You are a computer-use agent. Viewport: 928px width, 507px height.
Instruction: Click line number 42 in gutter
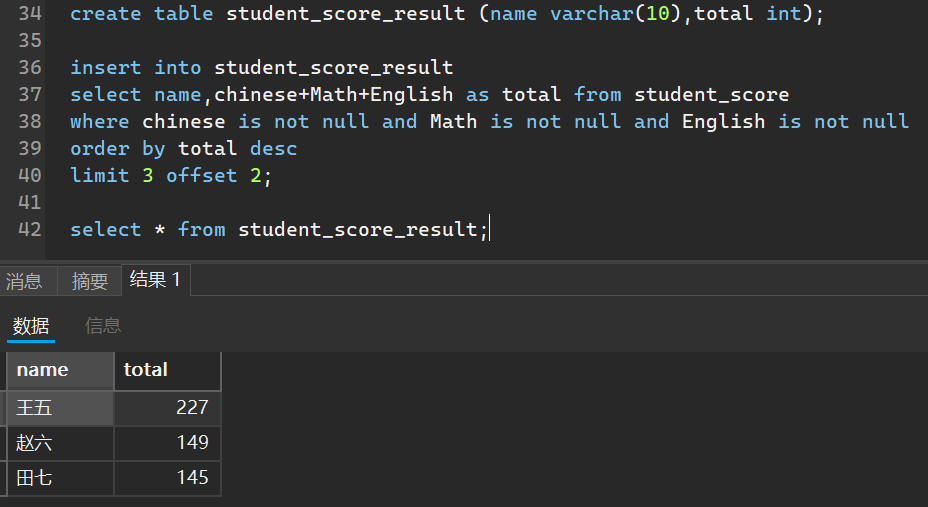point(30,230)
